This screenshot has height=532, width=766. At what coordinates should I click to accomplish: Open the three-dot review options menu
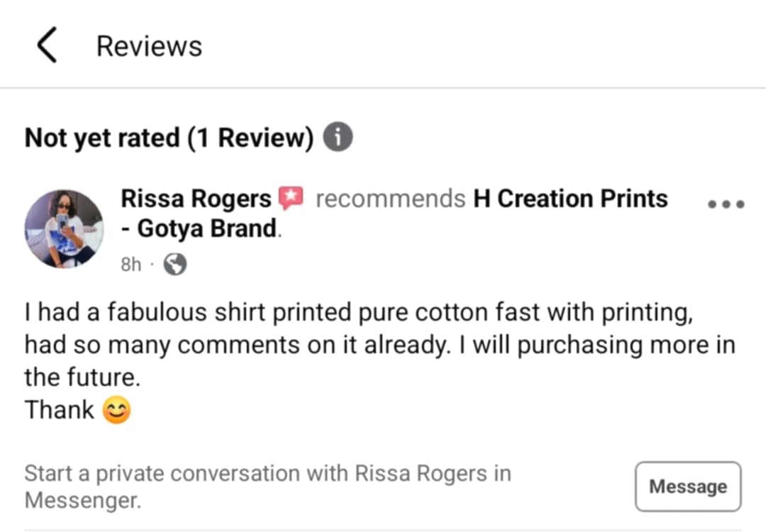click(726, 204)
